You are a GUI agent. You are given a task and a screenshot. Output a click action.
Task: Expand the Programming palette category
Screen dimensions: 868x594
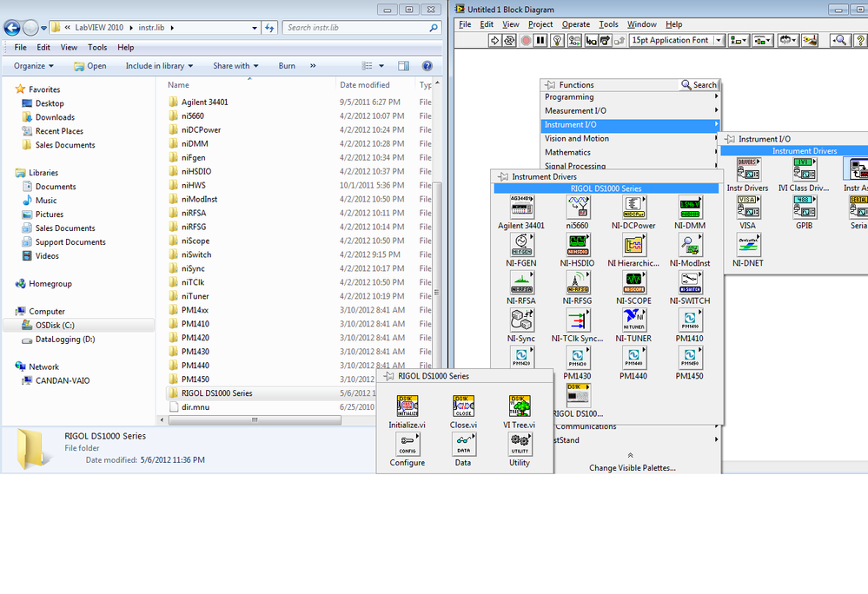tap(630, 96)
